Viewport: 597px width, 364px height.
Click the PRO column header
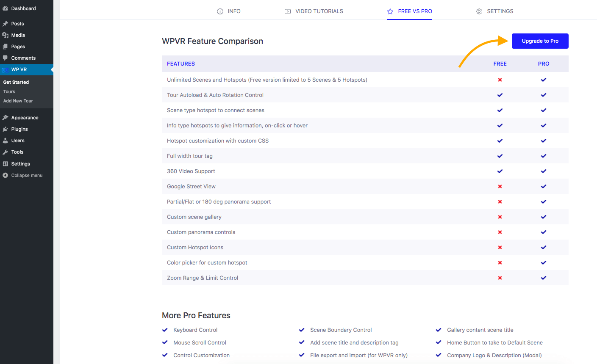pos(544,63)
